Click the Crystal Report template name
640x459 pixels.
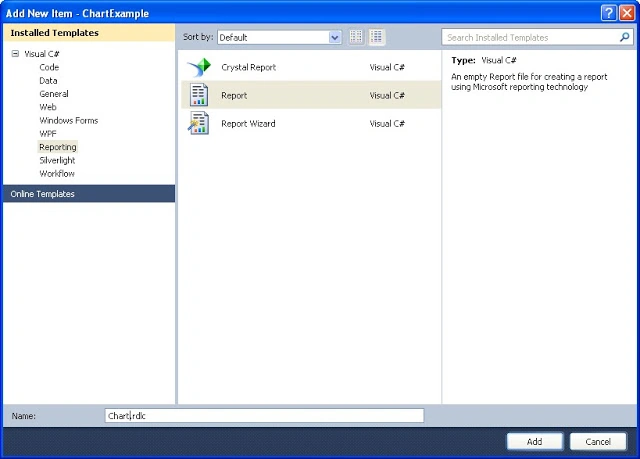click(x=249, y=67)
